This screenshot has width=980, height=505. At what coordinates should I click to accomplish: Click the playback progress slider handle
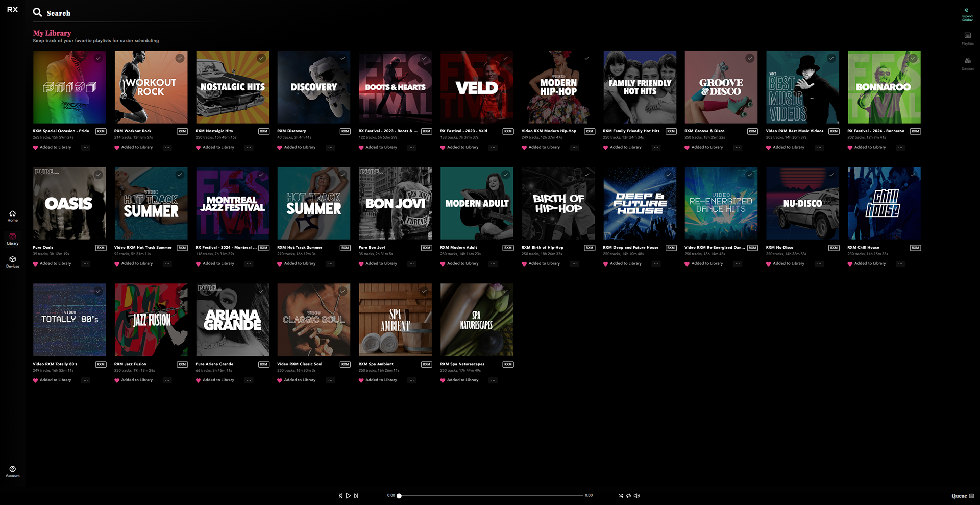pos(399,496)
